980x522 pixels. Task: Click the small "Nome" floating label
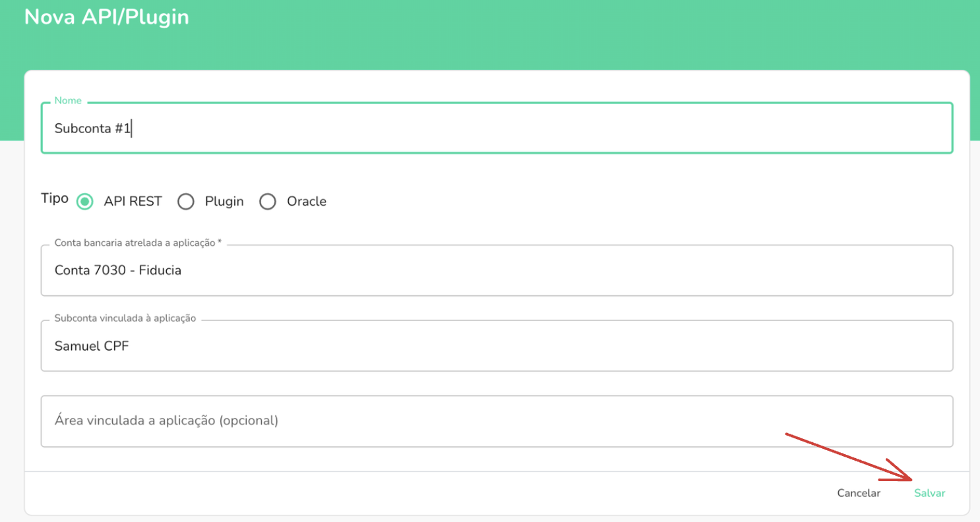point(68,101)
